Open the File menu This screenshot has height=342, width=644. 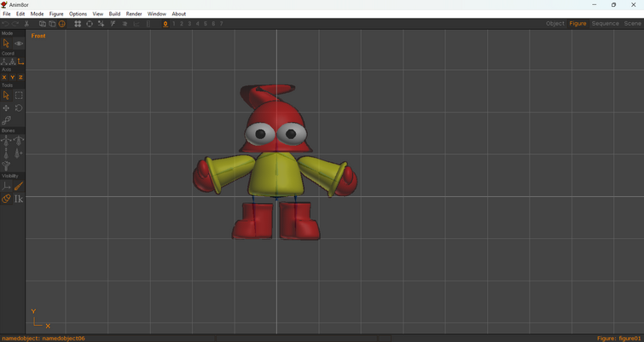tap(7, 14)
